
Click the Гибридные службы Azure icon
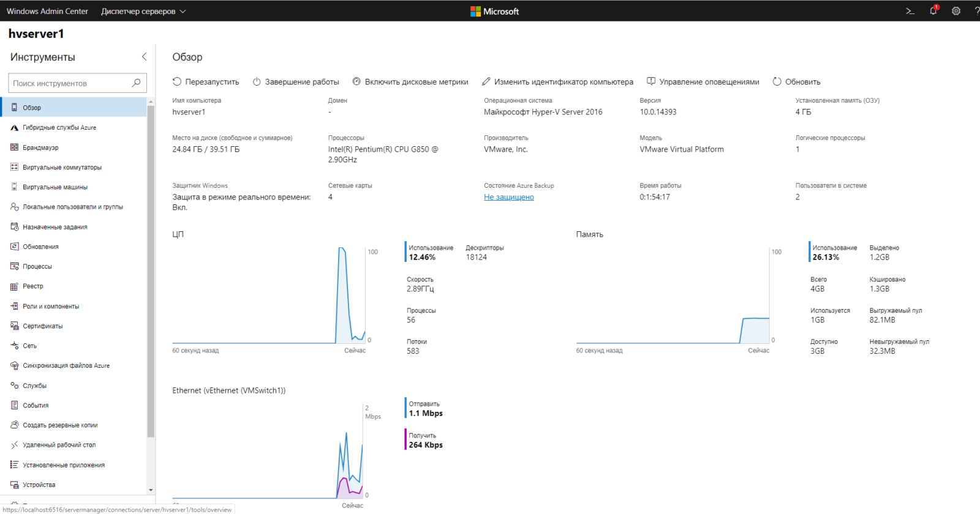14,127
